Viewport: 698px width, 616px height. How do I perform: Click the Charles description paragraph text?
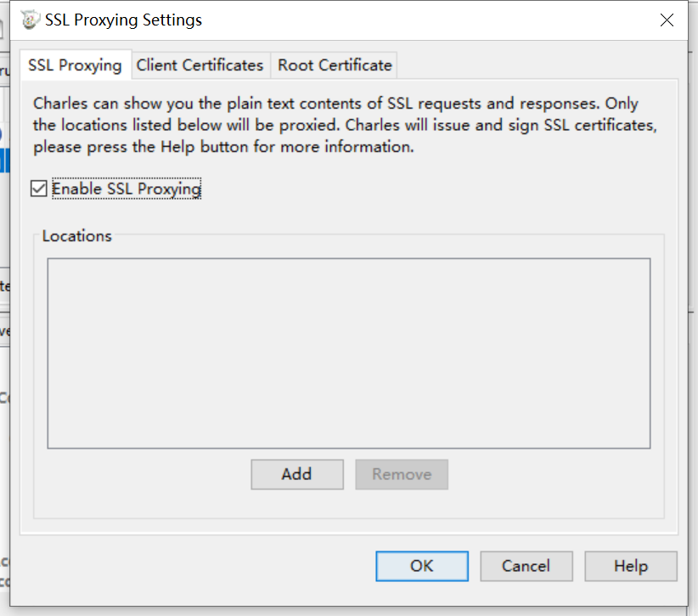345,125
